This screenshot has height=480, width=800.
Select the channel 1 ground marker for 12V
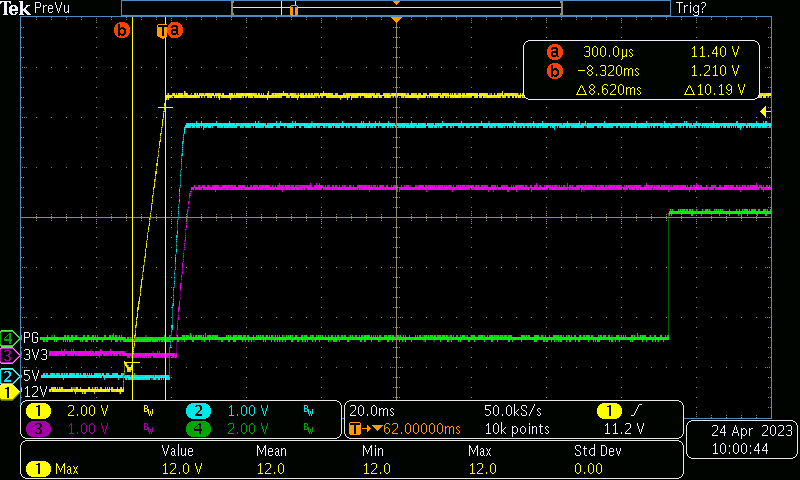(8, 392)
